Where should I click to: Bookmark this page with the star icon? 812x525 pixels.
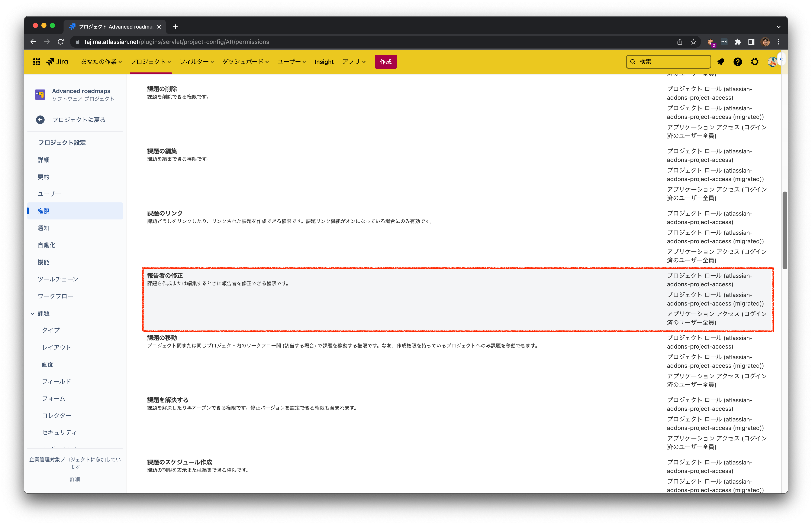pos(693,42)
